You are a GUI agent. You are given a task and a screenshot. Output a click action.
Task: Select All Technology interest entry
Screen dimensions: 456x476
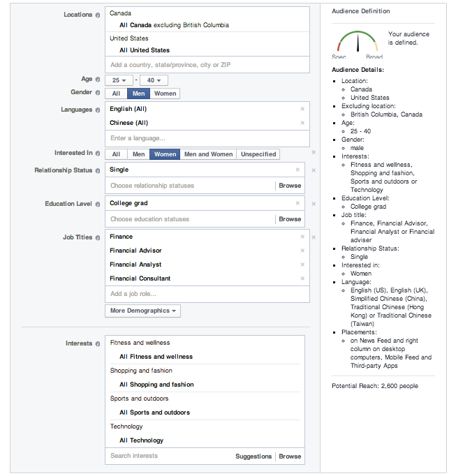141,440
